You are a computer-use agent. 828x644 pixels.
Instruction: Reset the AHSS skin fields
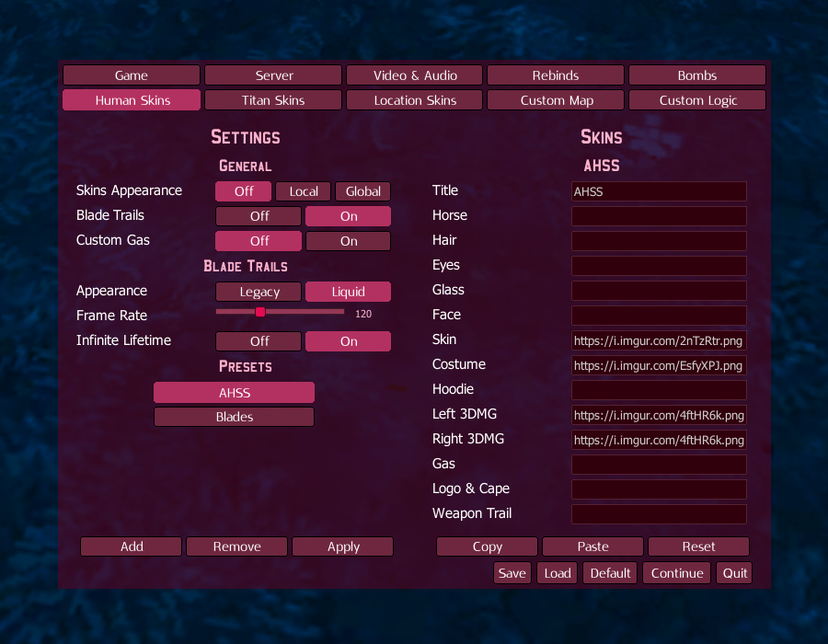pyautogui.click(x=698, y=546)
